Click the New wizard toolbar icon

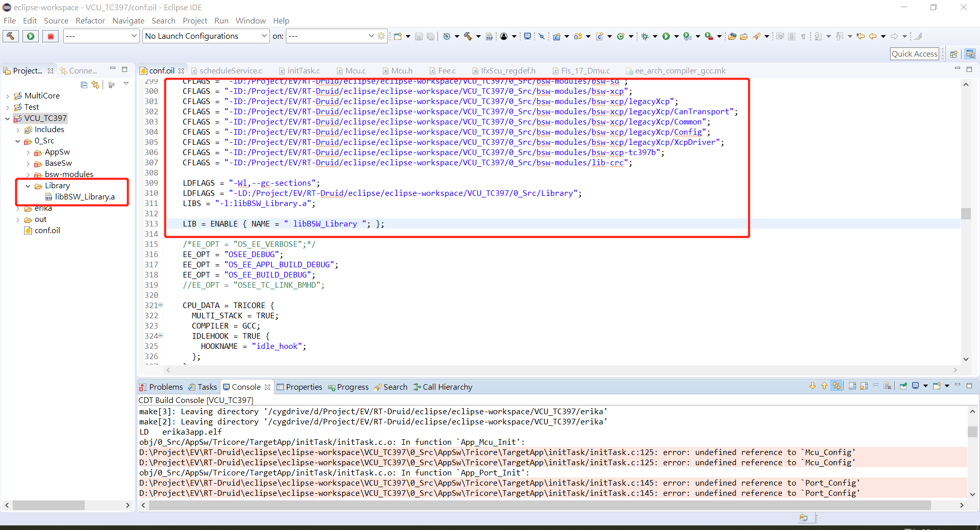coord(398,36)
